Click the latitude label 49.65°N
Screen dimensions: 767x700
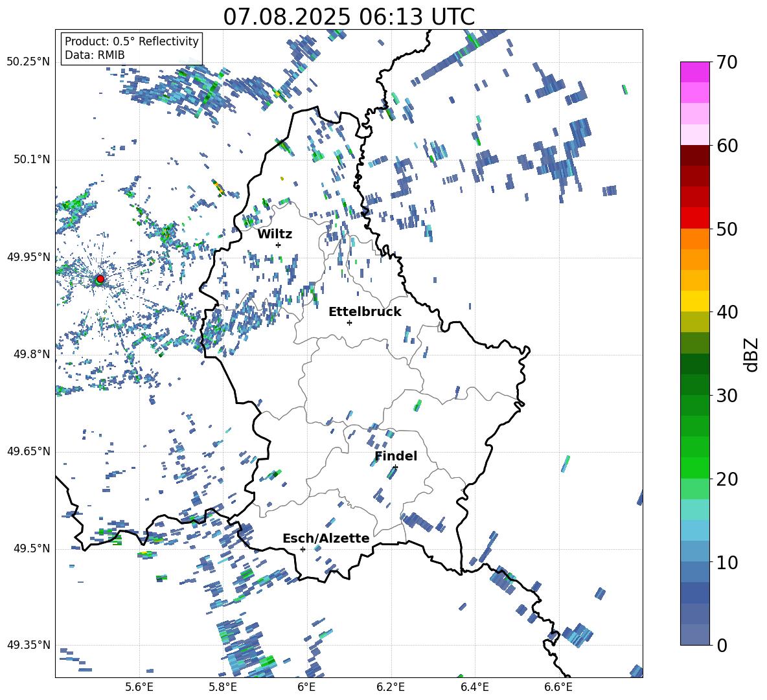pos(28,451)
